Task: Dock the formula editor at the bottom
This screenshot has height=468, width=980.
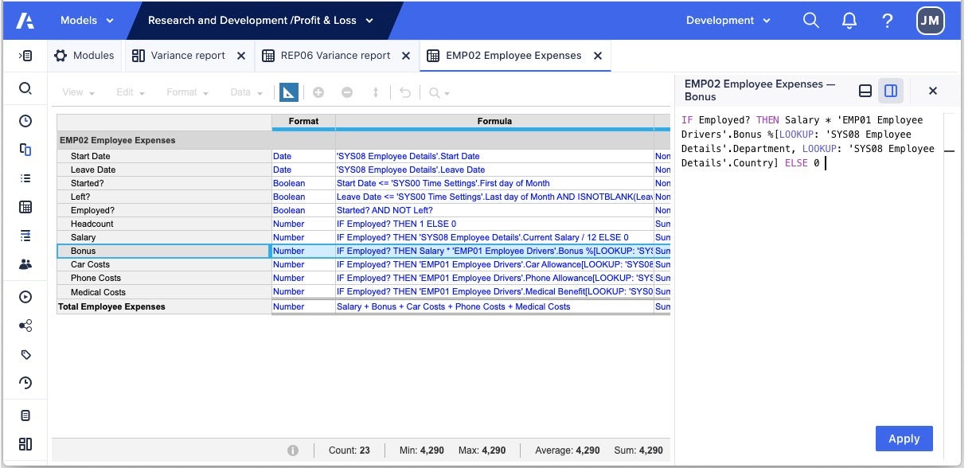Action: coord(865,91)
